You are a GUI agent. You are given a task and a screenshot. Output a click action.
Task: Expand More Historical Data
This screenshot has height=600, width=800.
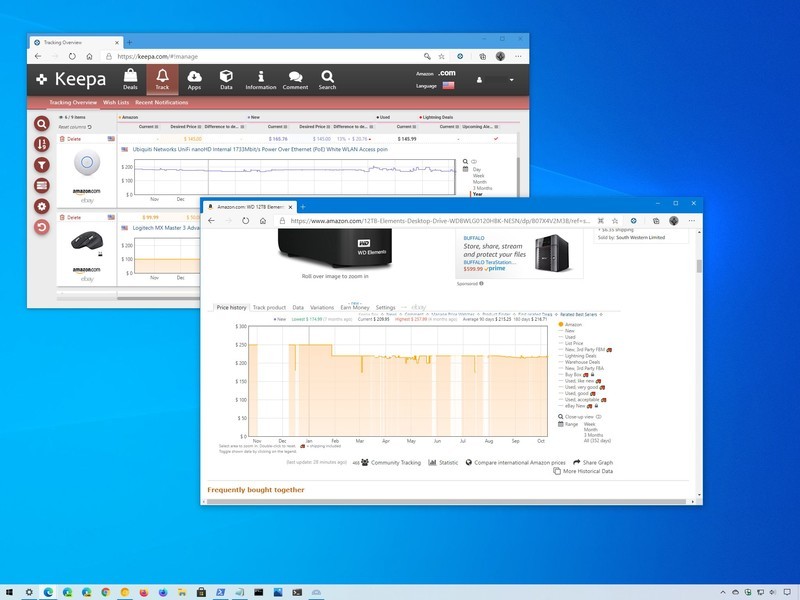click(x=588, y=470)
